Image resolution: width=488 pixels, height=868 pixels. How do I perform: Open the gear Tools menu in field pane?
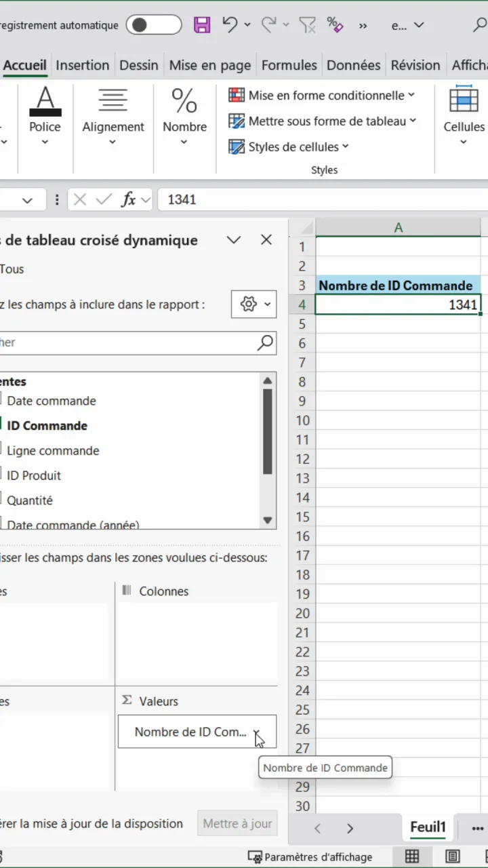click(x=253, y=304)
